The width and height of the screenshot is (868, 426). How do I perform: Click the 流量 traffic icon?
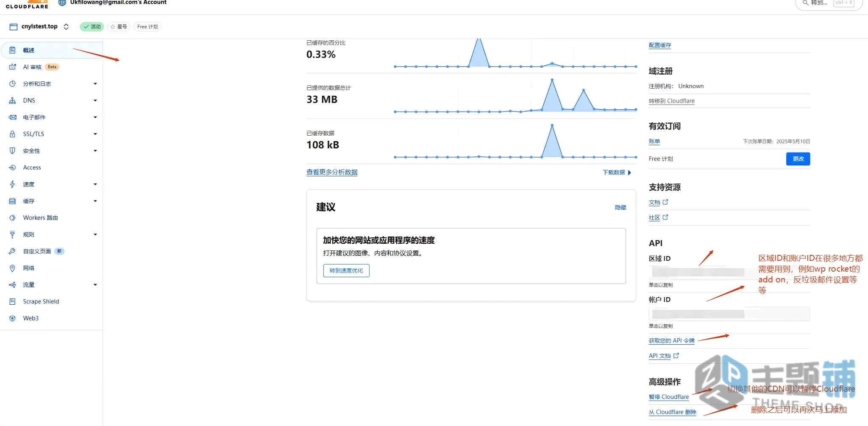click(x=12, y=285)
